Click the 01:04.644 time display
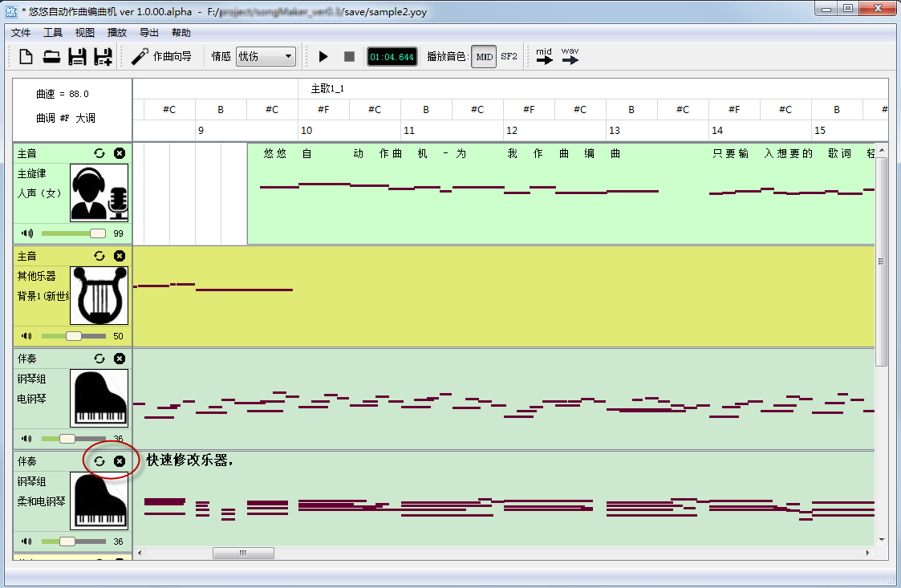Image resolution: width=901 pixels, height=588 pixels. [x=392, y=57]
